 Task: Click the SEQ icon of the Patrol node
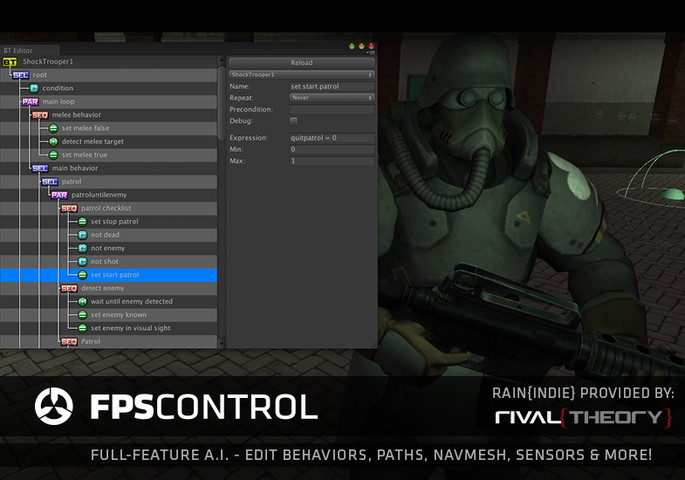pyautogui.click(x=69, y=342)
